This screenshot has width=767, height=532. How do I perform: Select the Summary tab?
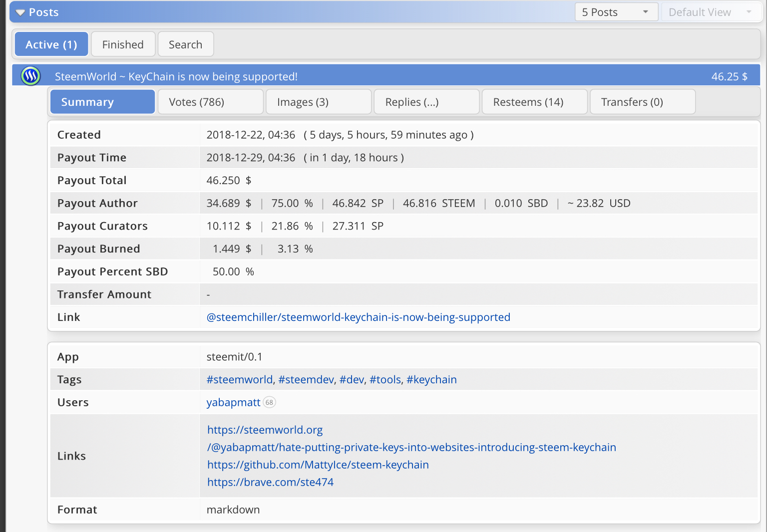[102, 102]
